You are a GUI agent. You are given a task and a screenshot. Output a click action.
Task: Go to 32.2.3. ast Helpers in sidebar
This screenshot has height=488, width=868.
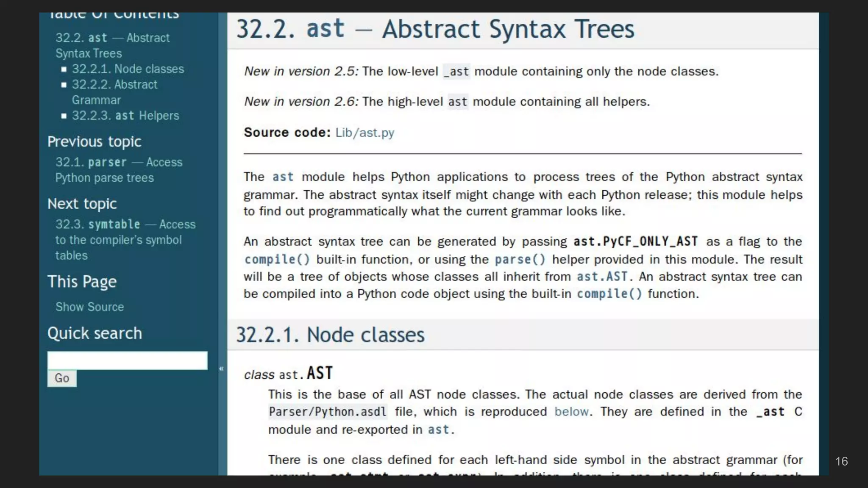pos(125,116)
